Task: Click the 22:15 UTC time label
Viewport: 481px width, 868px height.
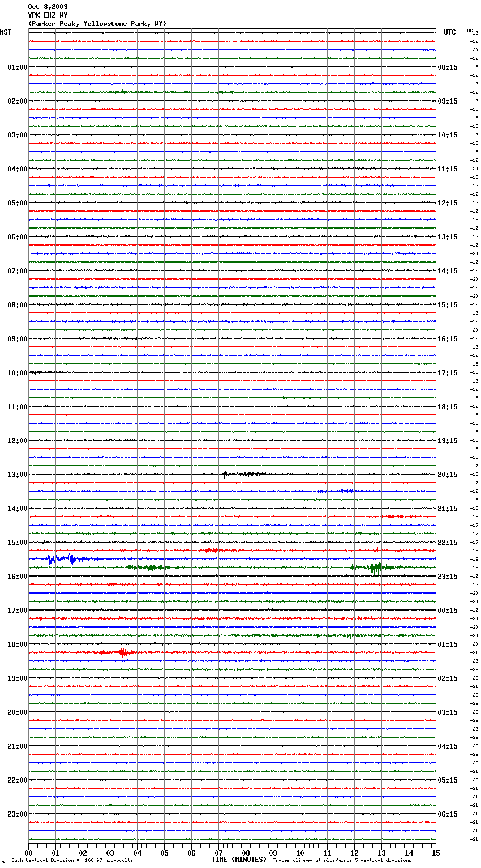Action: tap(448, 543)
